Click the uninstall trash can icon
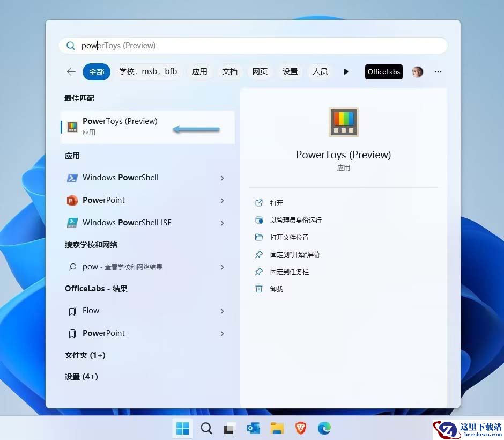Image resolution: width=504 pixels, height=440 pixels. pyautogui.click(x=259, y=289)
